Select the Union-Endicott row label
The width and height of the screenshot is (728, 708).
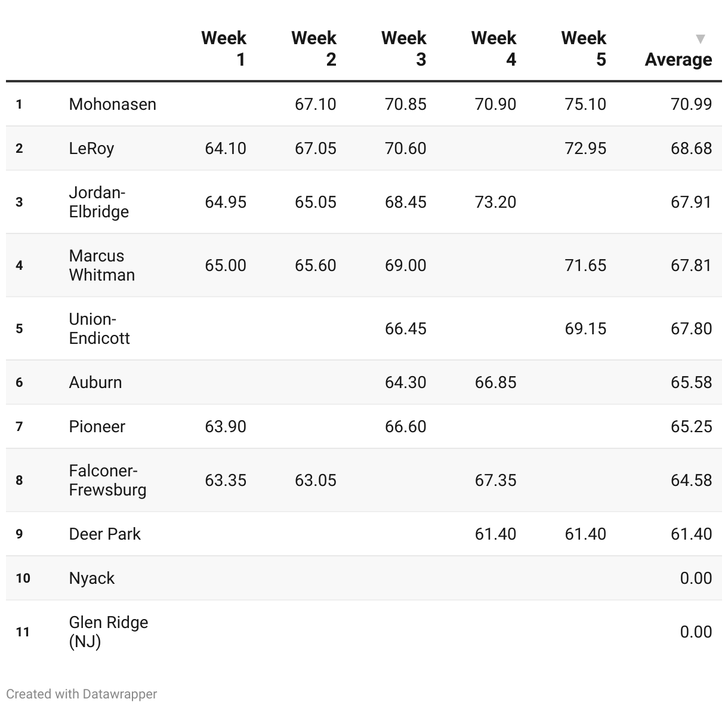tap(99, 328)
